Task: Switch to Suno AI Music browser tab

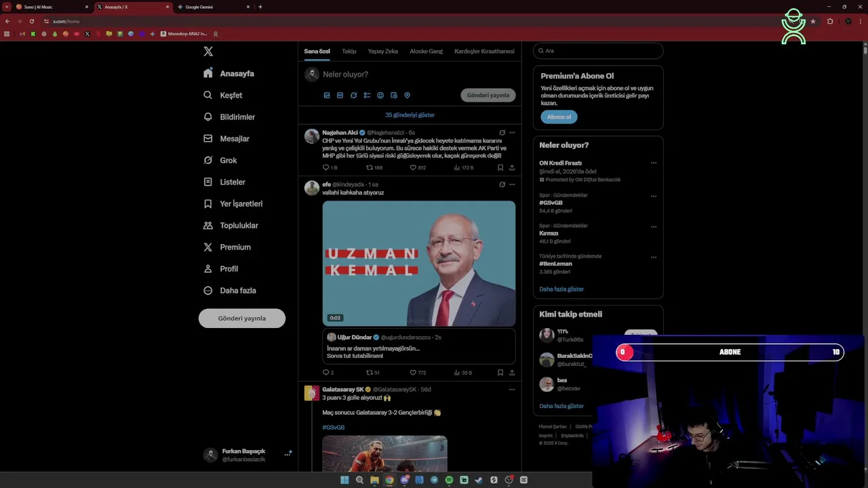Action: coord(52,7)
